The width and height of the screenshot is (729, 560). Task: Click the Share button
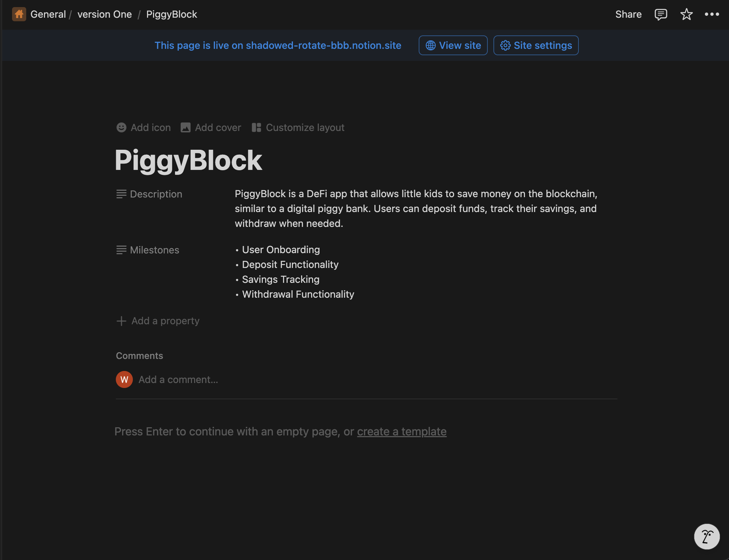(x=628, y=14)
